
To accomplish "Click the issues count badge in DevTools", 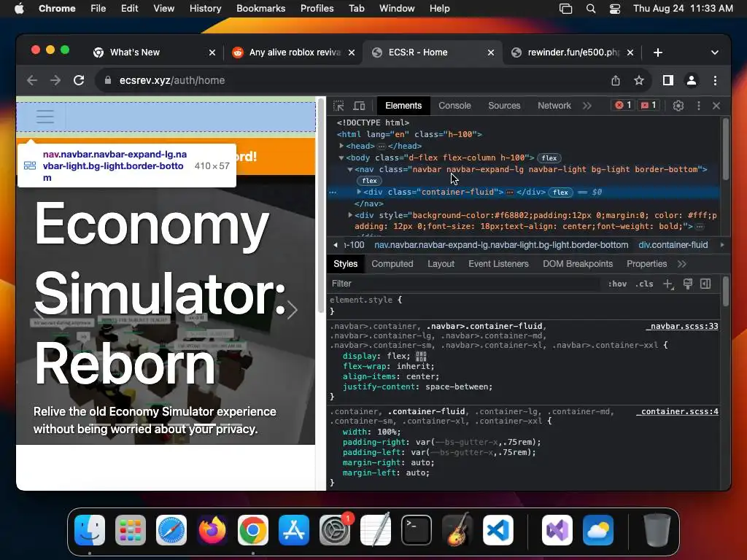I will 649,105.
